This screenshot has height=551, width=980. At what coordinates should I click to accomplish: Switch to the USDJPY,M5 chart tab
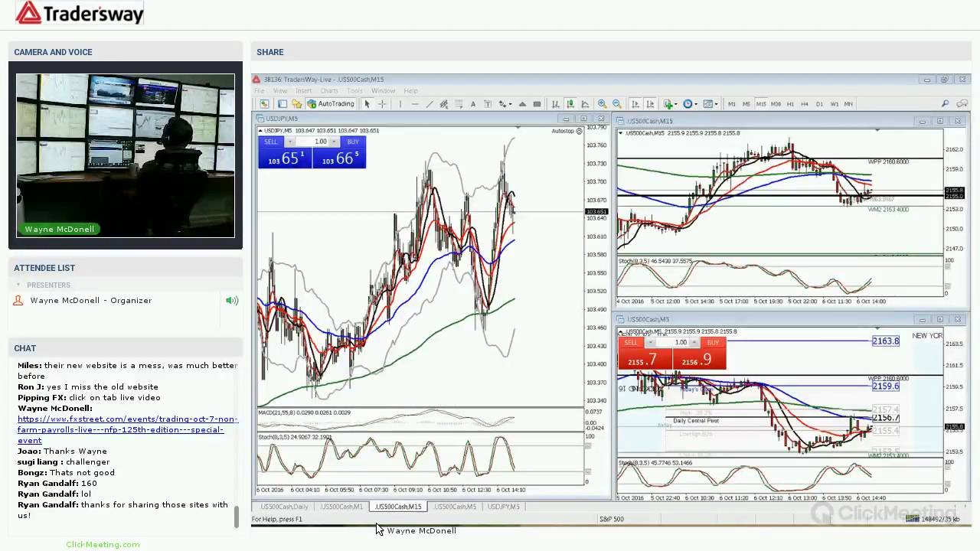coord(503,507)
